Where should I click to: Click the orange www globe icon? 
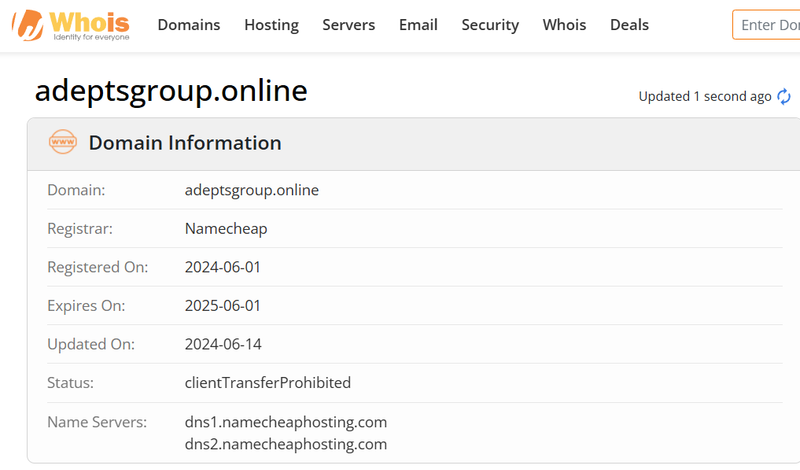63,142
